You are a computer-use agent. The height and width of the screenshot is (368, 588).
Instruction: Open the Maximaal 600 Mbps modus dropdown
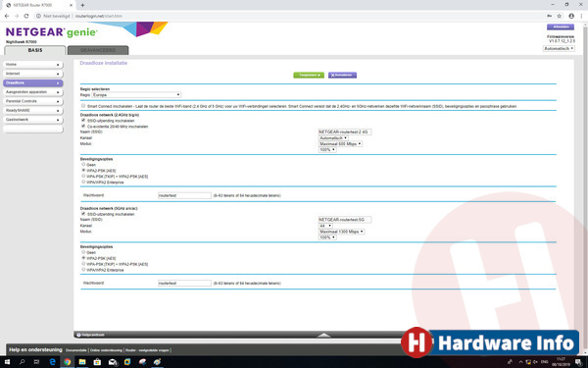[340, 144]
